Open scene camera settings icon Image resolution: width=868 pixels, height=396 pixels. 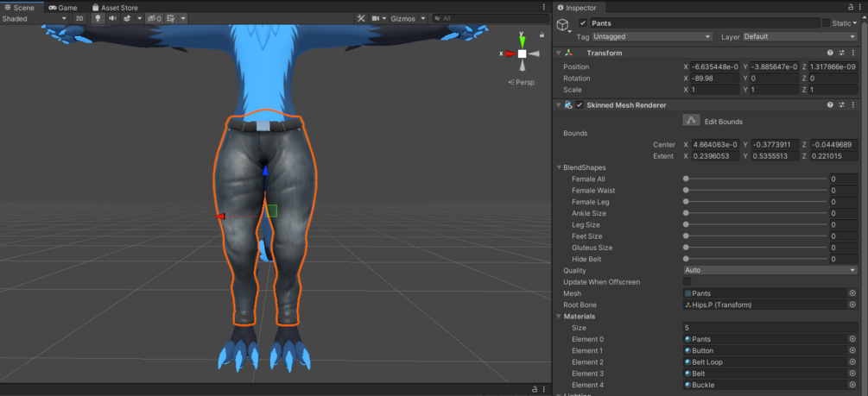click(x=376, y=18)
